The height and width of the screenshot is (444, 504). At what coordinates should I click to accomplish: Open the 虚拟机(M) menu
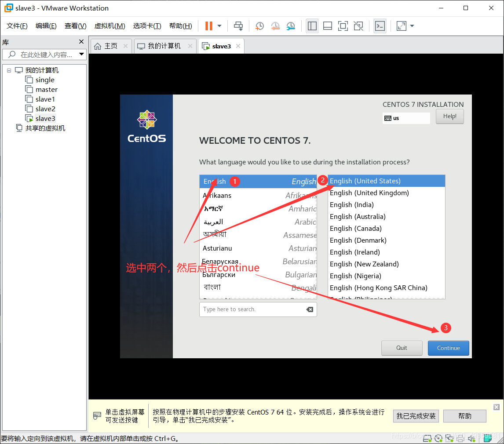110,25
